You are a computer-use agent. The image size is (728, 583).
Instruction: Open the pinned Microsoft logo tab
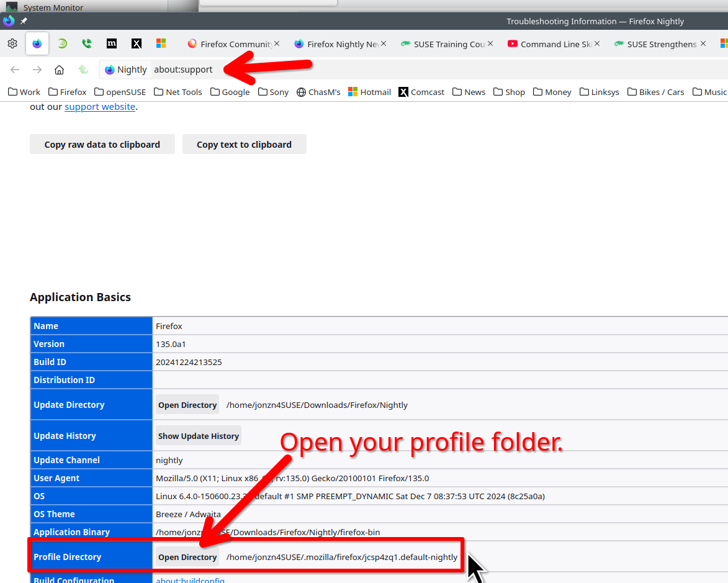click(161, 43)
